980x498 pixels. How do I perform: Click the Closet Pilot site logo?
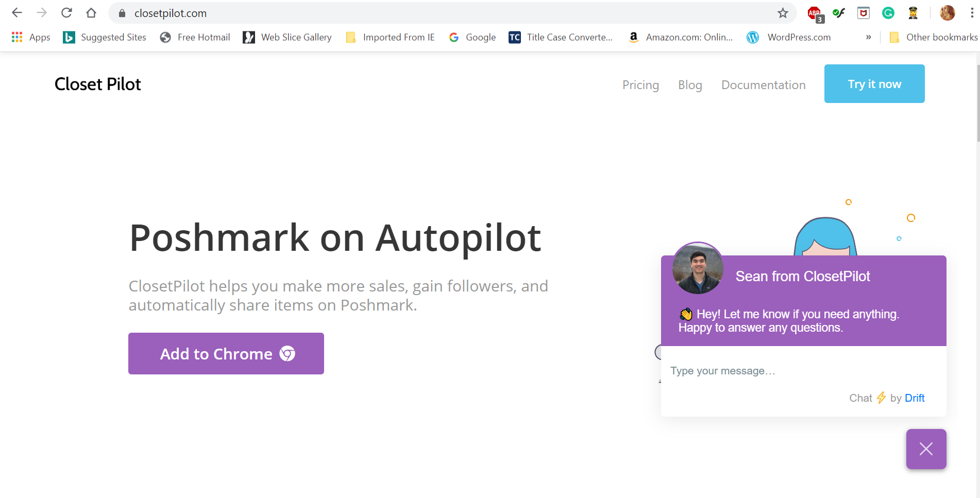[98, 84]
